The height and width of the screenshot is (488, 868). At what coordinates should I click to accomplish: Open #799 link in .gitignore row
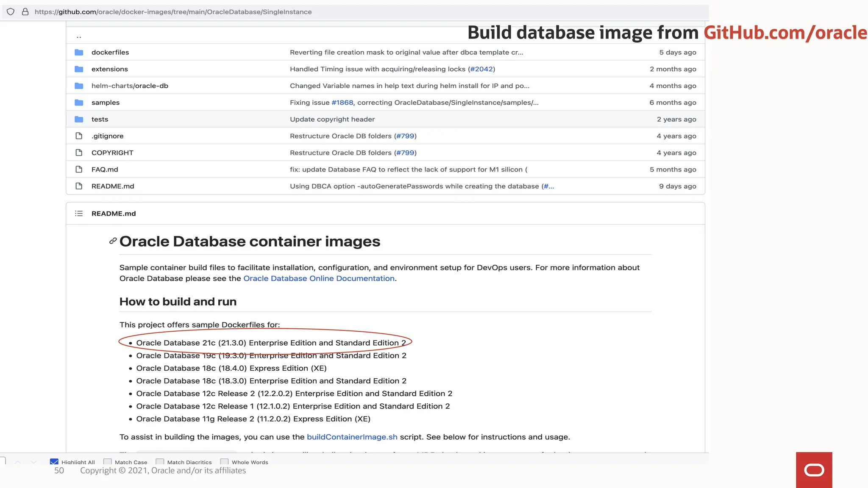coord(405,136)
